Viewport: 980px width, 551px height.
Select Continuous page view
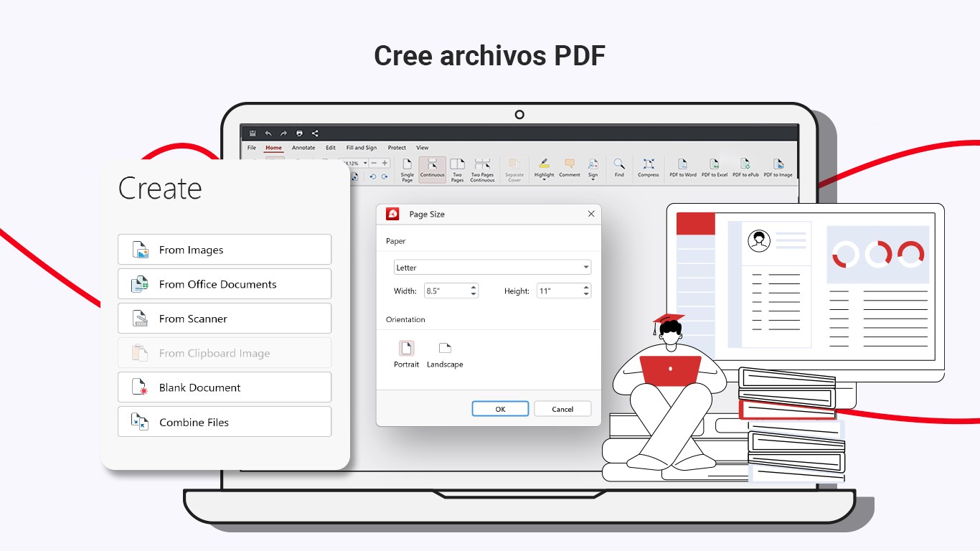click(x=433, y=170)
